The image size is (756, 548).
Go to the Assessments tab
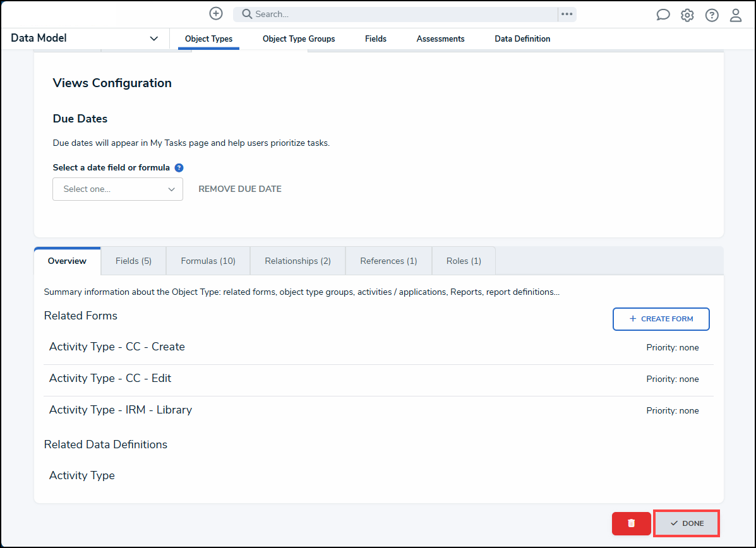tap(440, 39)
